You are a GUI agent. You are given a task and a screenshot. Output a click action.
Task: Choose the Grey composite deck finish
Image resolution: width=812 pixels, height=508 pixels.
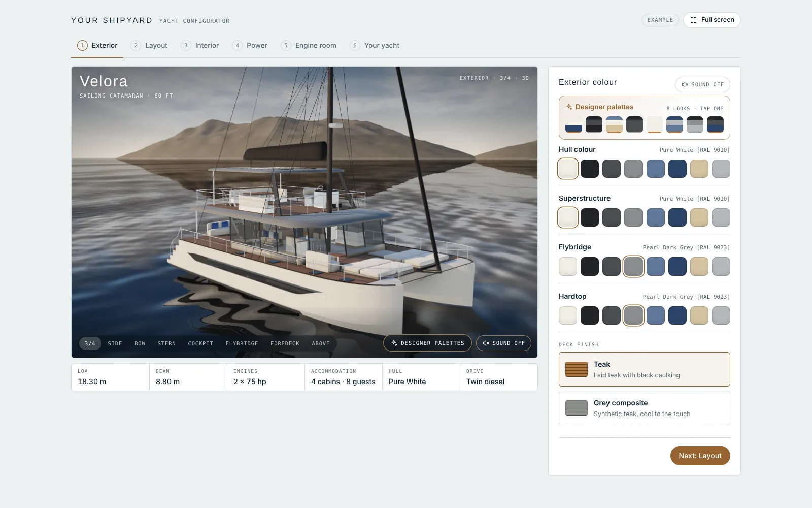645,408
